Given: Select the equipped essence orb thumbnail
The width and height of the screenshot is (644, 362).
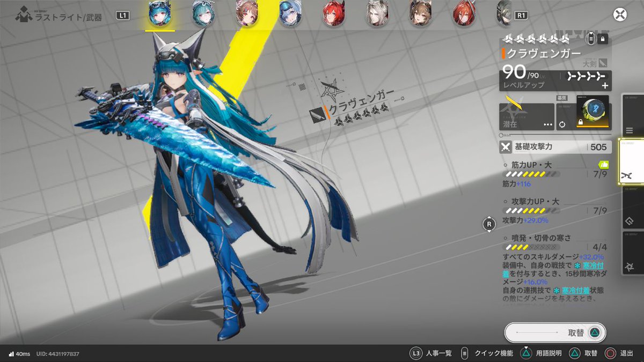Looking at the screenshot, I should click(x=592, y=113).
